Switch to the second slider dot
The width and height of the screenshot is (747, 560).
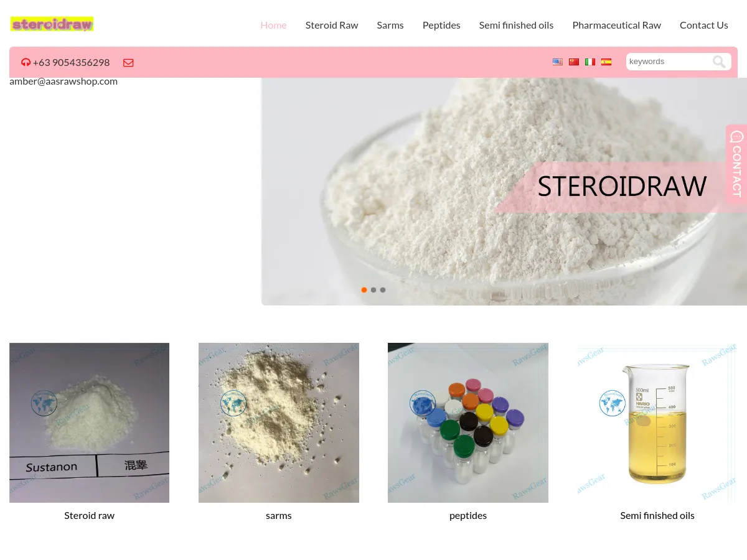tap(374, 290)
